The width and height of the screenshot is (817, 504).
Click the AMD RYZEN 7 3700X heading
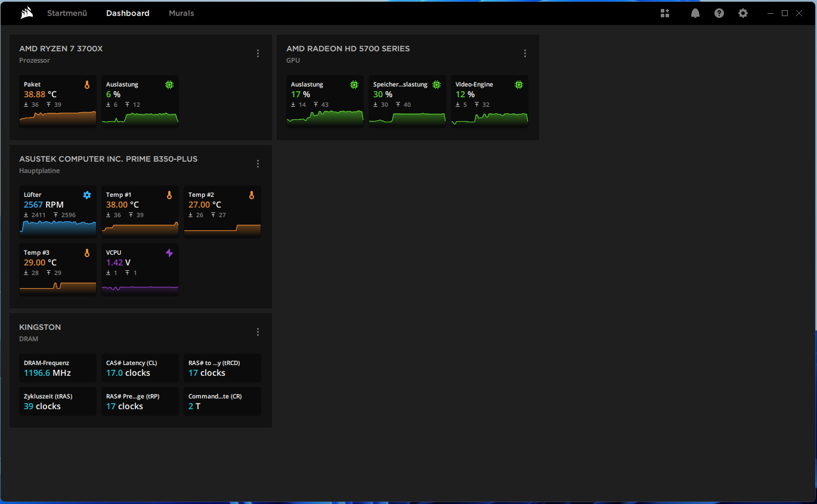point(61,48)
